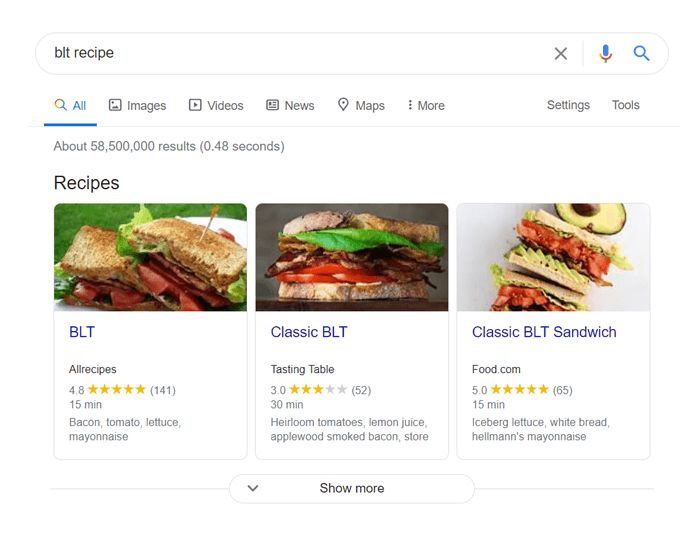Viewport: 700px width, 533px height.
Task: Open Settings in the search menu
Action: [568, 105]
